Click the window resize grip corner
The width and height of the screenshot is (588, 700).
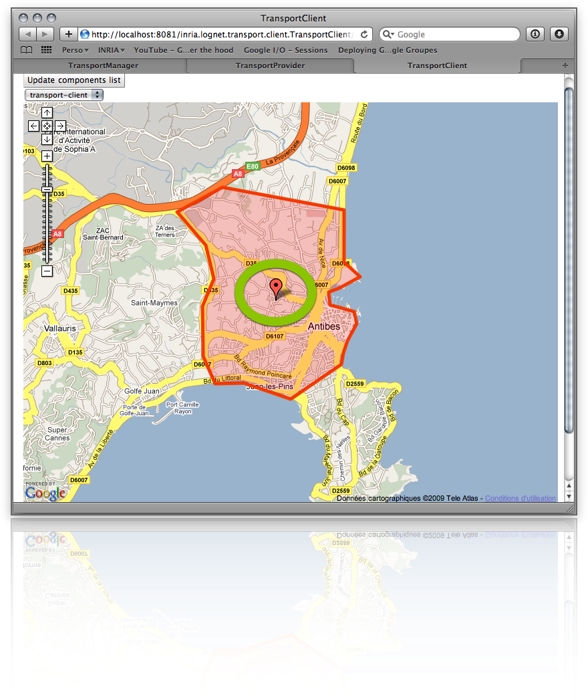click(570, 509)
